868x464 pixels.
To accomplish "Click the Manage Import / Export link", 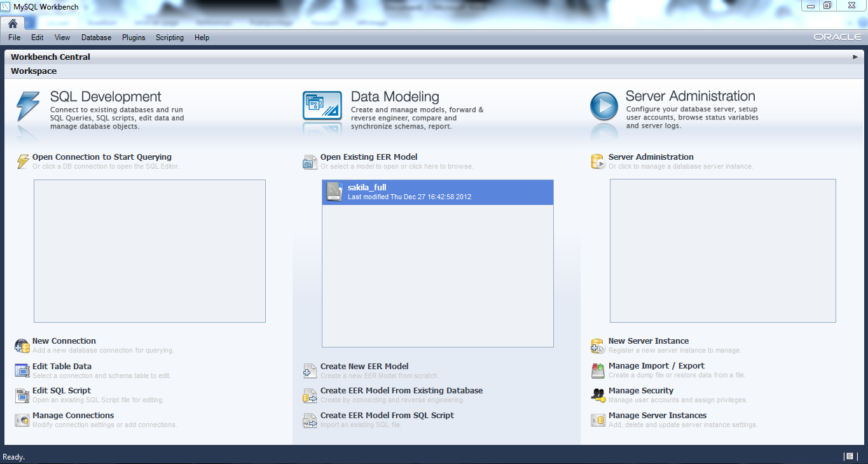I will pos(656,365).
